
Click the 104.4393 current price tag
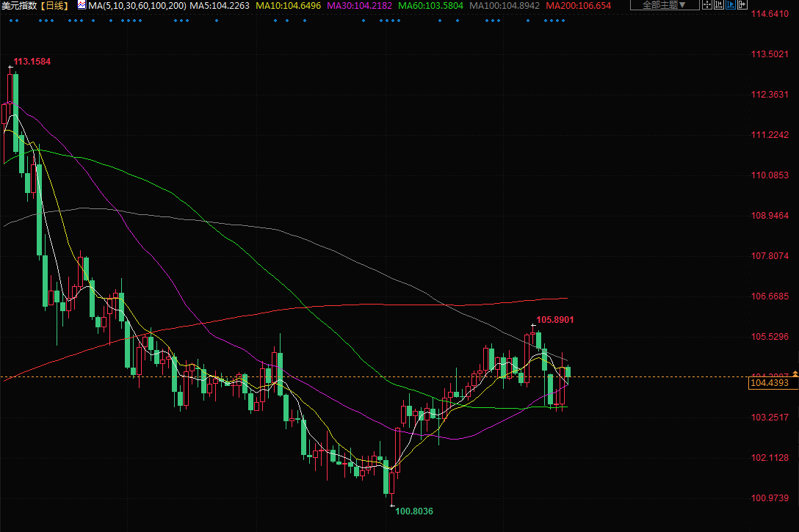[770, 383]
